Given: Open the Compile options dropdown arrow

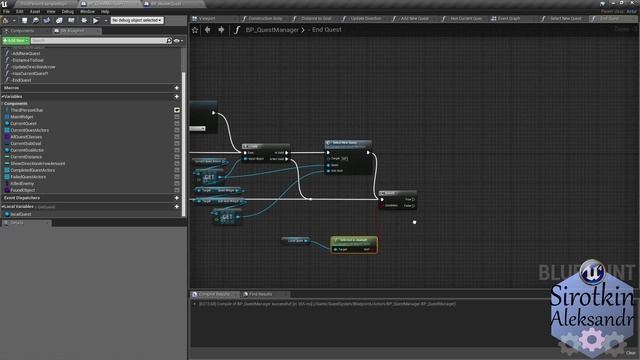Looking at the screenshot, I should (x=14, y=20).
